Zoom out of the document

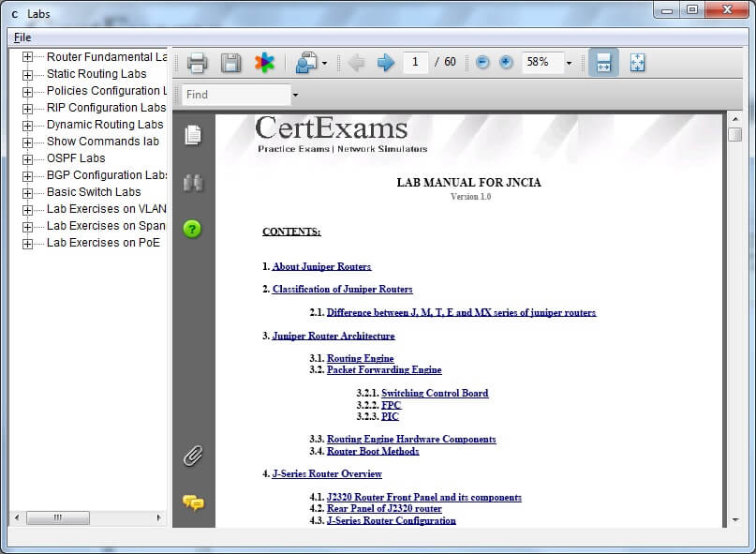point(482,62)
